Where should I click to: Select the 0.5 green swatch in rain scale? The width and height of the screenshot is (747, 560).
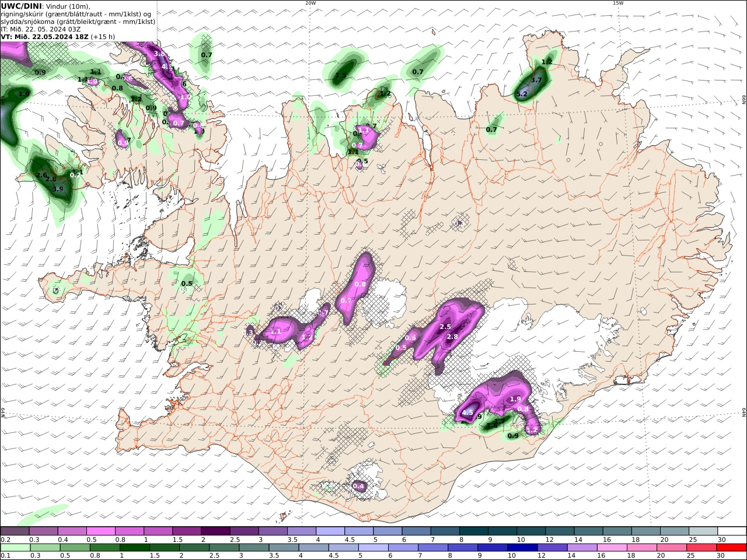pyautogui.click(x=75, y=548)
